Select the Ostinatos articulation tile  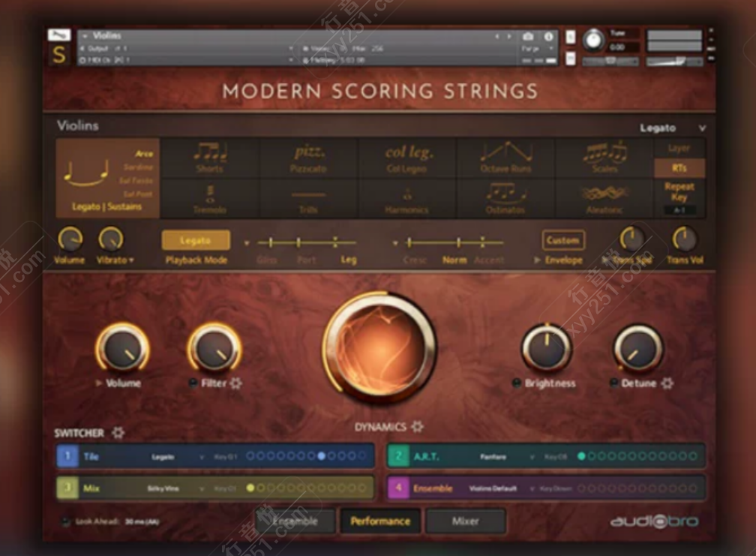505,199
